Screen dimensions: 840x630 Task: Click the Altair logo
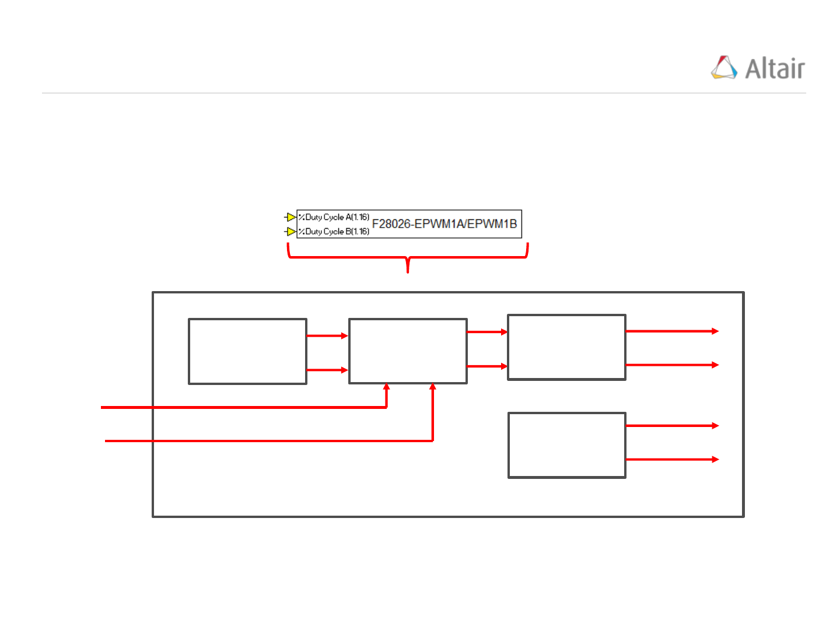[x=758, y=68]
